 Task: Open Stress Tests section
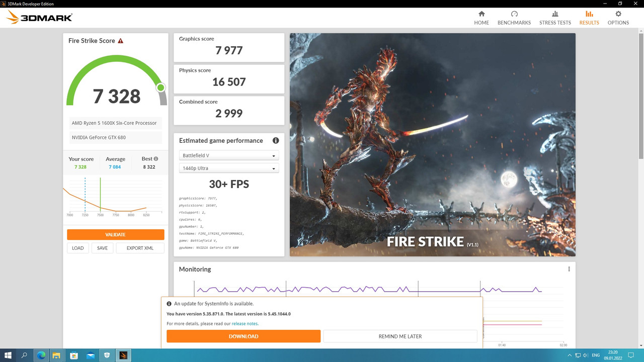click(x=555, y=18)
